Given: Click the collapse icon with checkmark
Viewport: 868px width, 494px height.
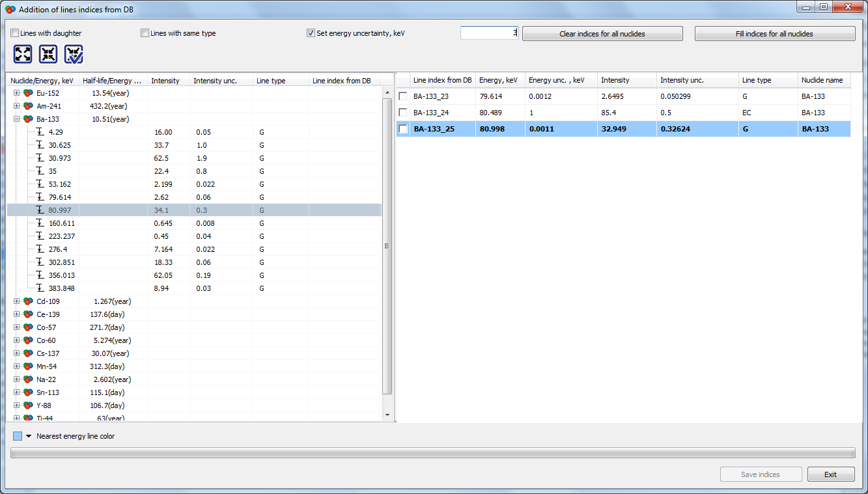Looking at the screenshot, I should pos(74,55).
